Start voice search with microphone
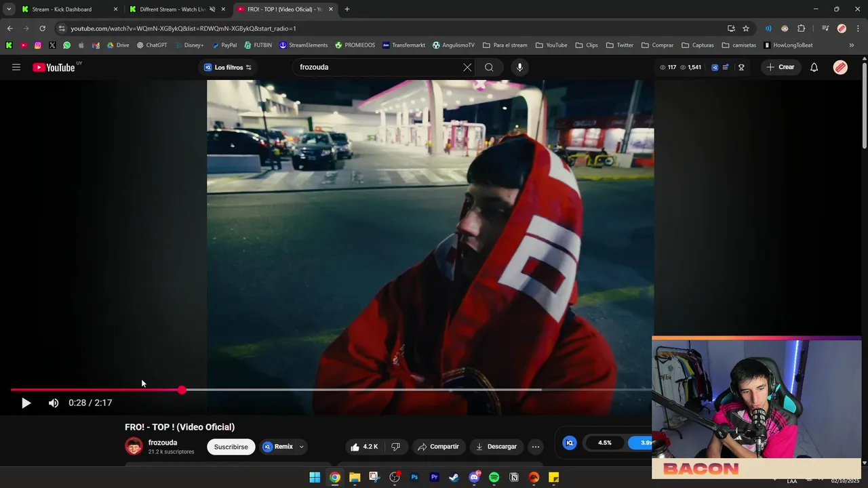868x488 pixels. point(519,67)
